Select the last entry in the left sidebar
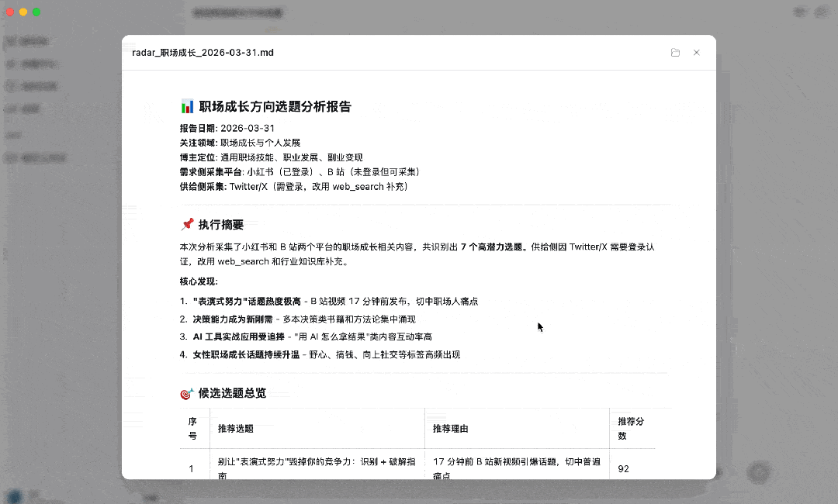838x504 pixels. (x=34, y=157)
